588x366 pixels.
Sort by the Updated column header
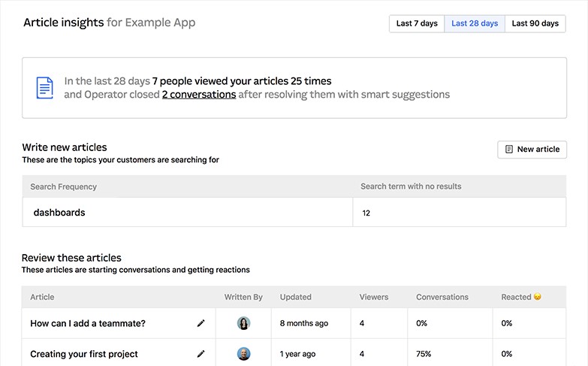295,297
